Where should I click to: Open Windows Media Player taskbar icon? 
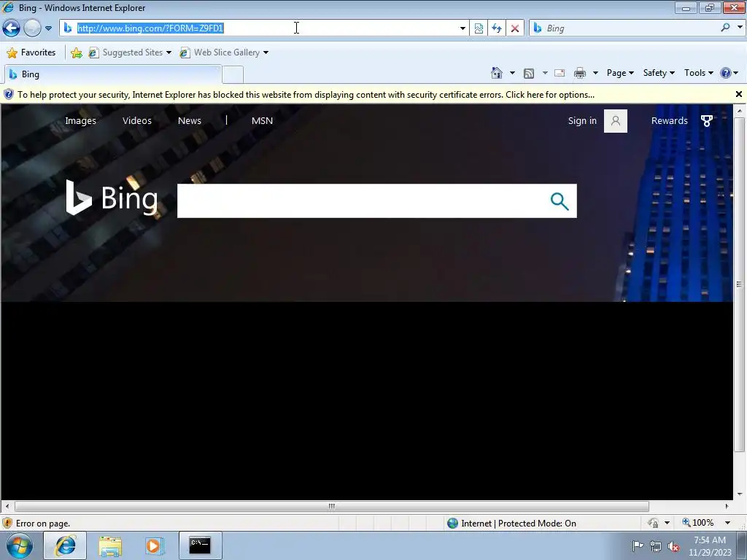coord(155,545)
